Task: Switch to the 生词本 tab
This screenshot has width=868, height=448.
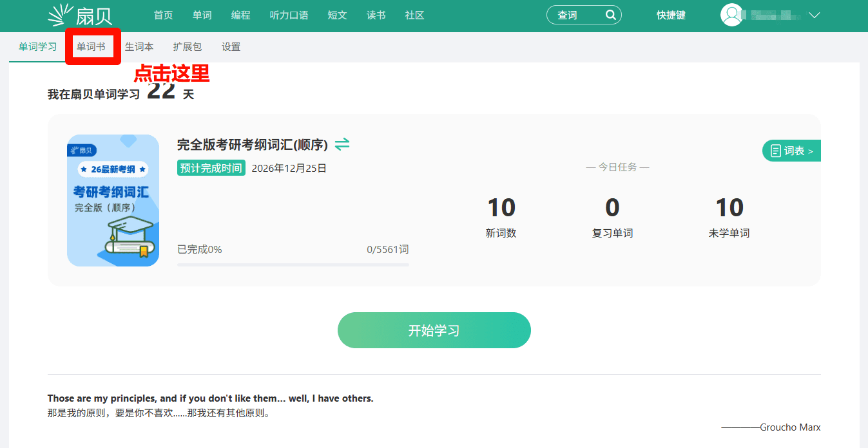Action: coord(139,47)
